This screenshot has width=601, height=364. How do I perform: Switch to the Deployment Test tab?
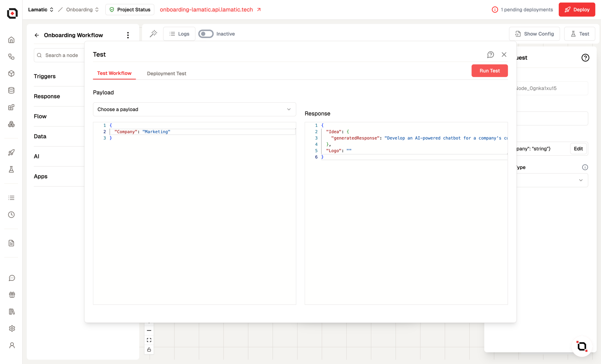click(167, 73)
